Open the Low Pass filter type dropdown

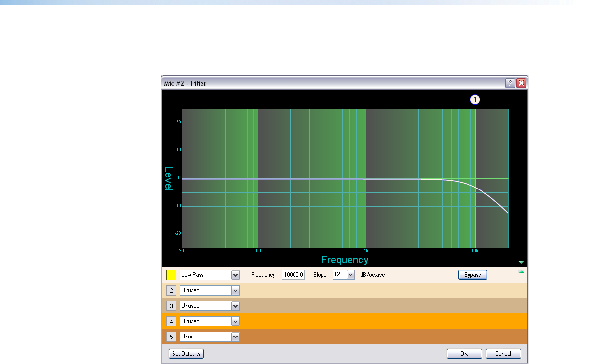pos(235,275)
